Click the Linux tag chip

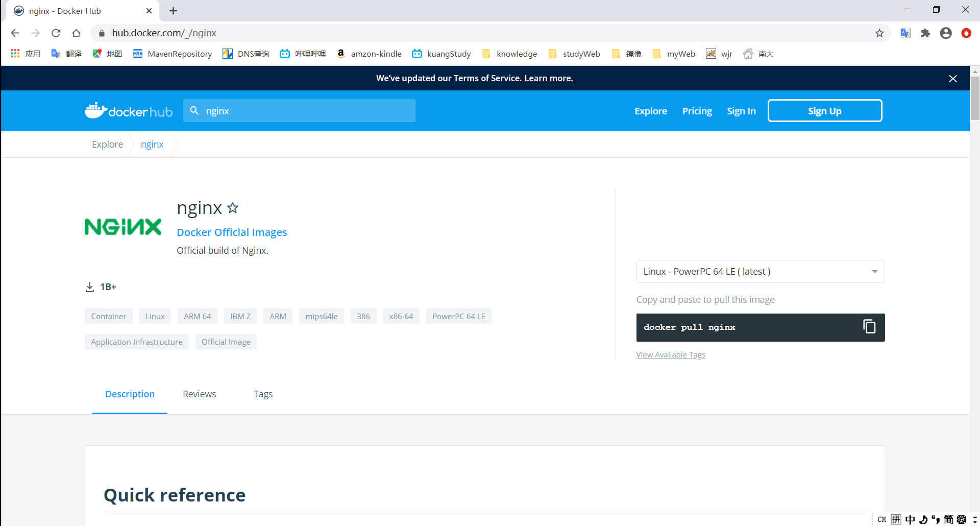(x=155, y=317)
